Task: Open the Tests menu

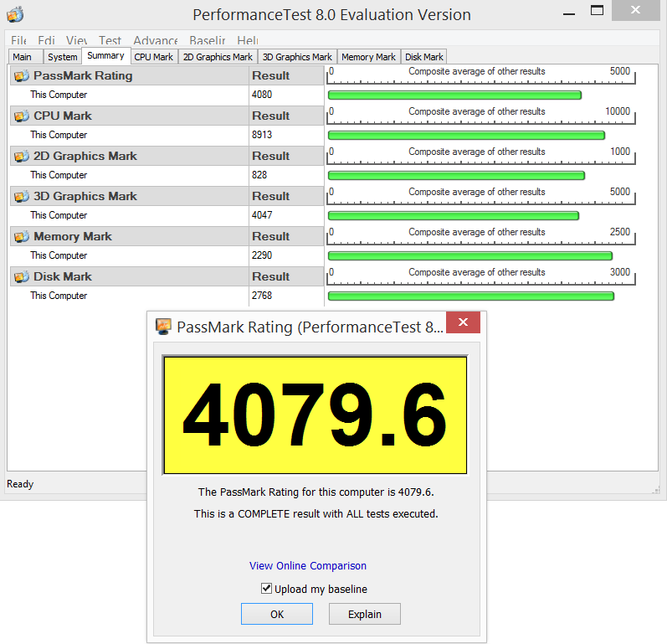Action: click(x=110, y=40)
